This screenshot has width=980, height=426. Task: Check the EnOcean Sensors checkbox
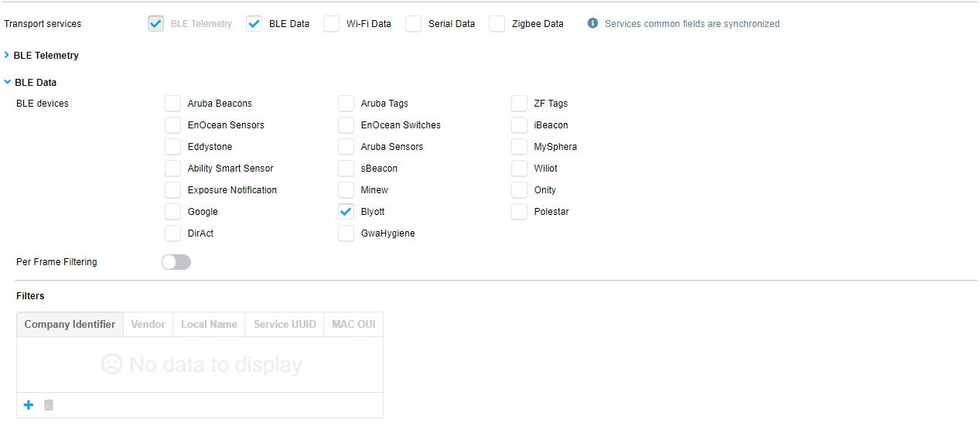tap(173, 125)
